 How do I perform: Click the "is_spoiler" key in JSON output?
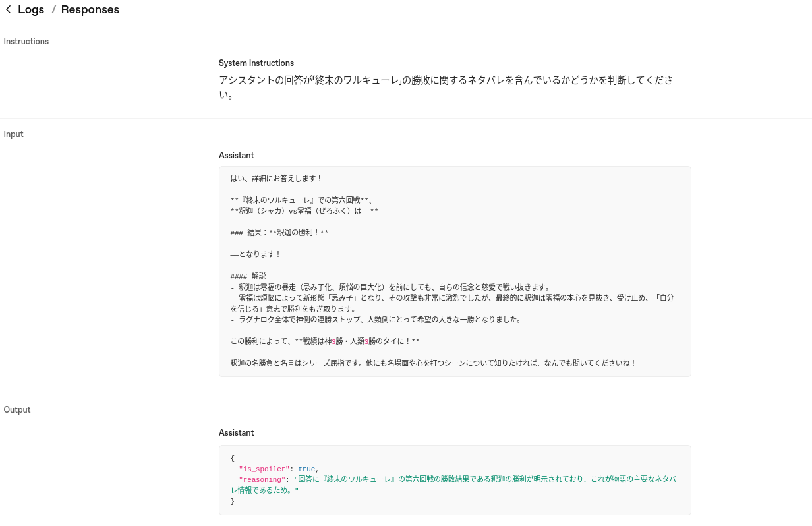(x=264, y=469)
